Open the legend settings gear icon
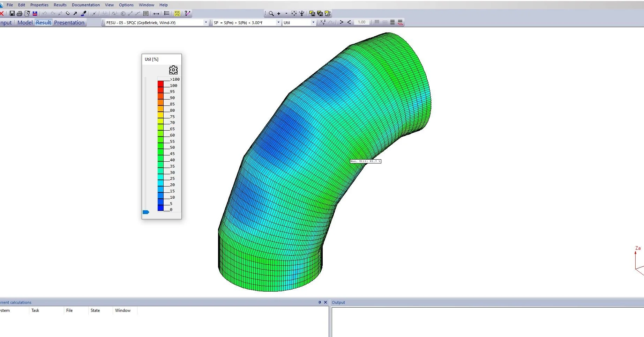The image size is (644, 337). point(173,70)
